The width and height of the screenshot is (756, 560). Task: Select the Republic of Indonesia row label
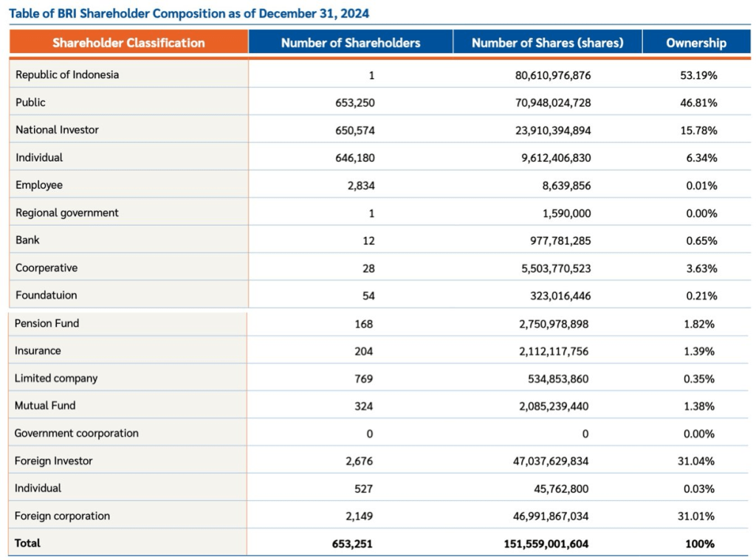click(67, 75)
